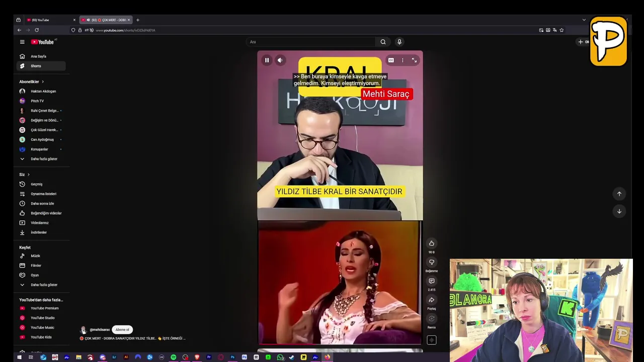644x362 pixels.
Task: Mute the Shorts video volume
Action: (280, 60)
